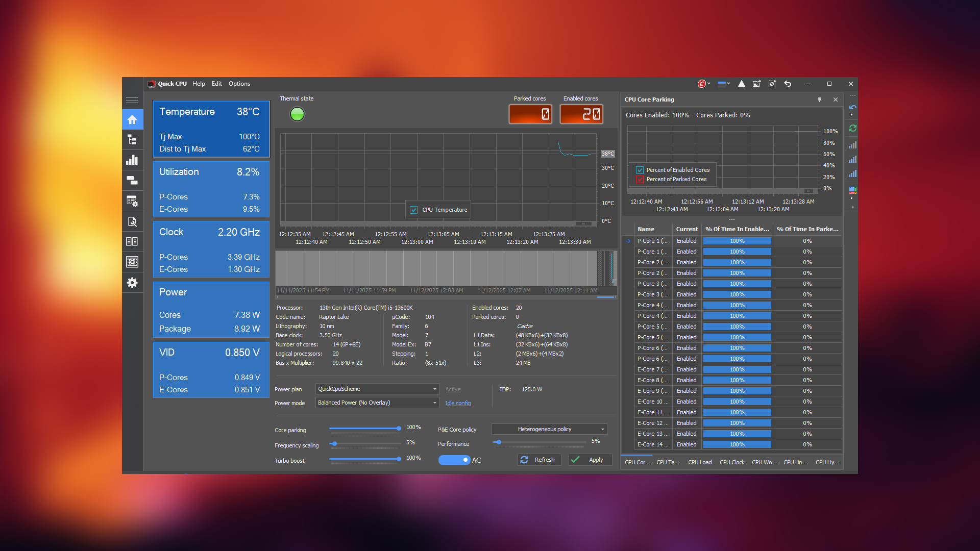Expand the Power mode Balanced Power dropdown
The height and width of the screenshot is (551, 980).
377,403
